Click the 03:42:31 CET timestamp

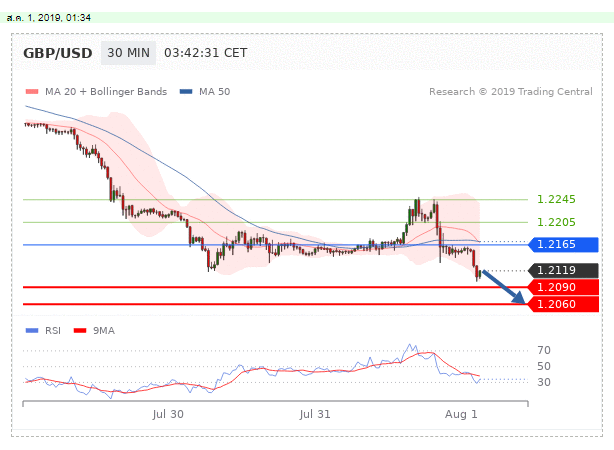coord(206,53)
